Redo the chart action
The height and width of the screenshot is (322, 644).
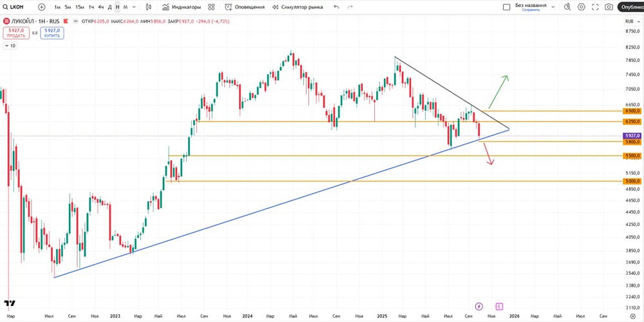[x=350, y=7]
